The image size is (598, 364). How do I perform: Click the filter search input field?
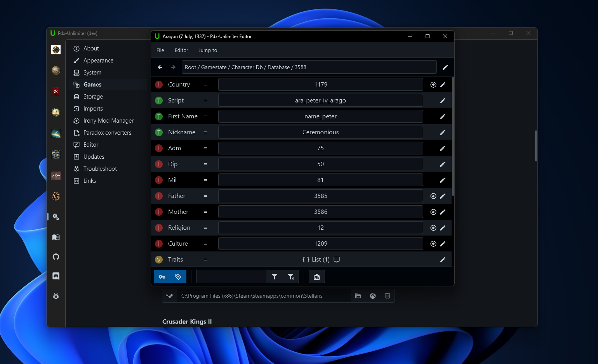(x=232, y=277)
